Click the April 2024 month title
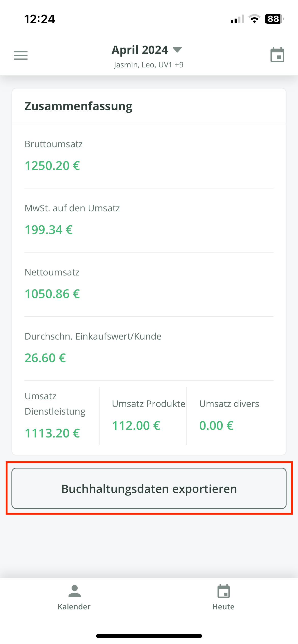298x644 pixels. pyautogui.click(x=140, y=50)
